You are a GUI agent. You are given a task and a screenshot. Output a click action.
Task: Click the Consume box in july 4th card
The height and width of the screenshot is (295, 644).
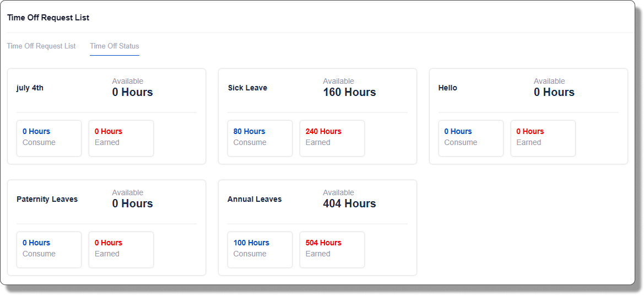[x=49, y=138]
